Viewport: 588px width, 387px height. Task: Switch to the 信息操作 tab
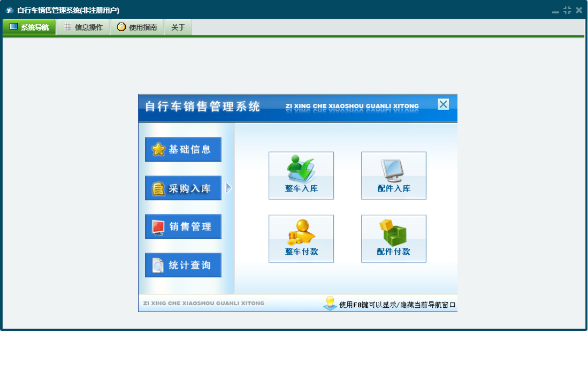83,27
